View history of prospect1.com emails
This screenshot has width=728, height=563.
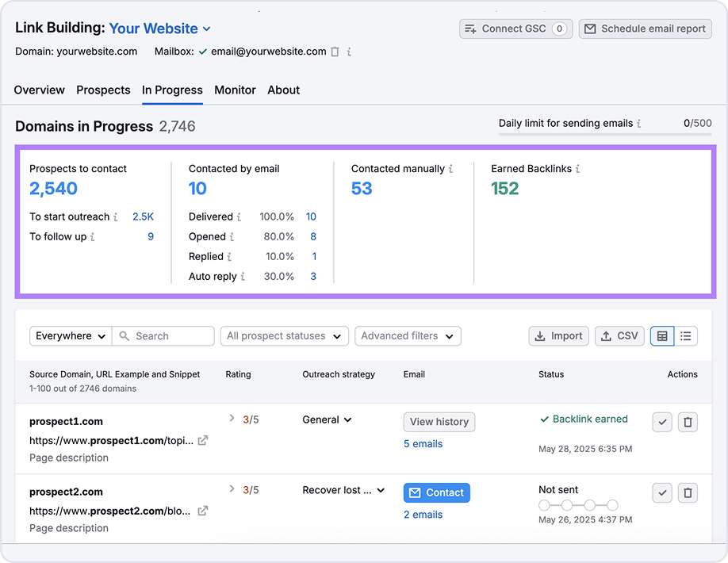[439, 422]
